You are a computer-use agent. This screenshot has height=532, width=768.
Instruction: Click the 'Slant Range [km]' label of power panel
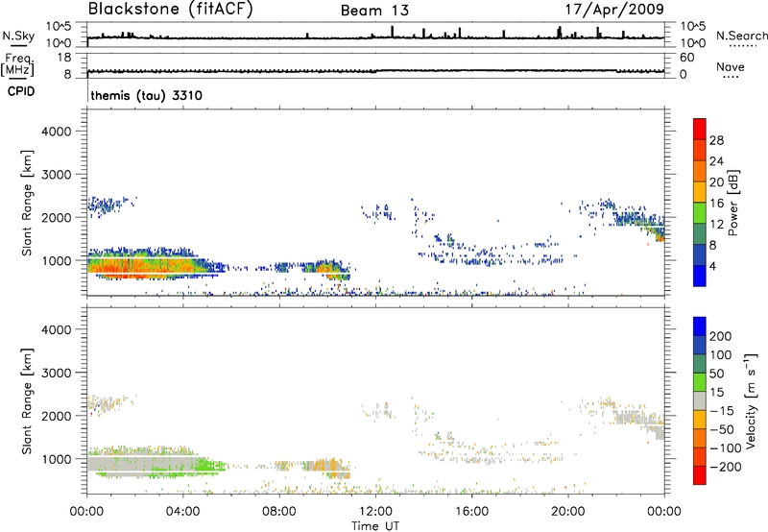[x=27, y=203]
